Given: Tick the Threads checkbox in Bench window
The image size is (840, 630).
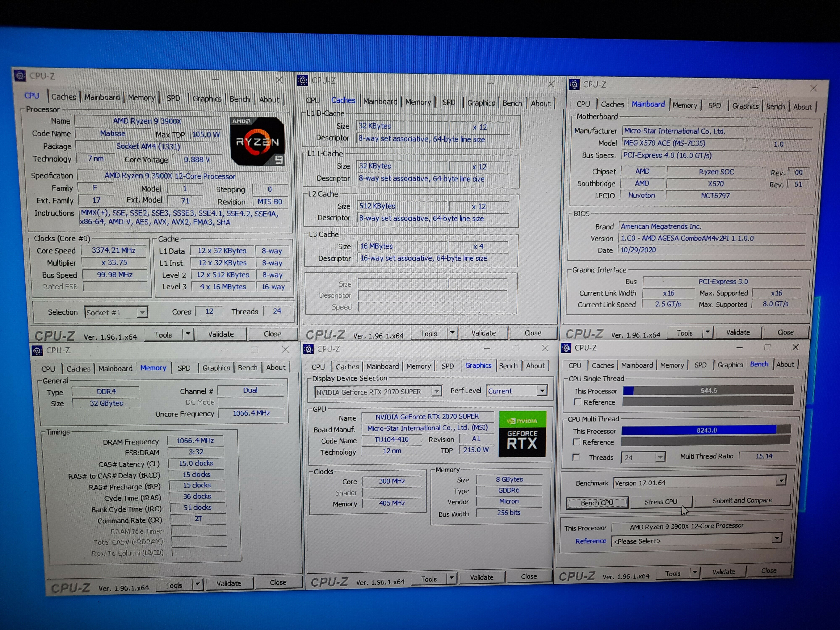Looking at the screenshot, I should click(x=576, y=457).
